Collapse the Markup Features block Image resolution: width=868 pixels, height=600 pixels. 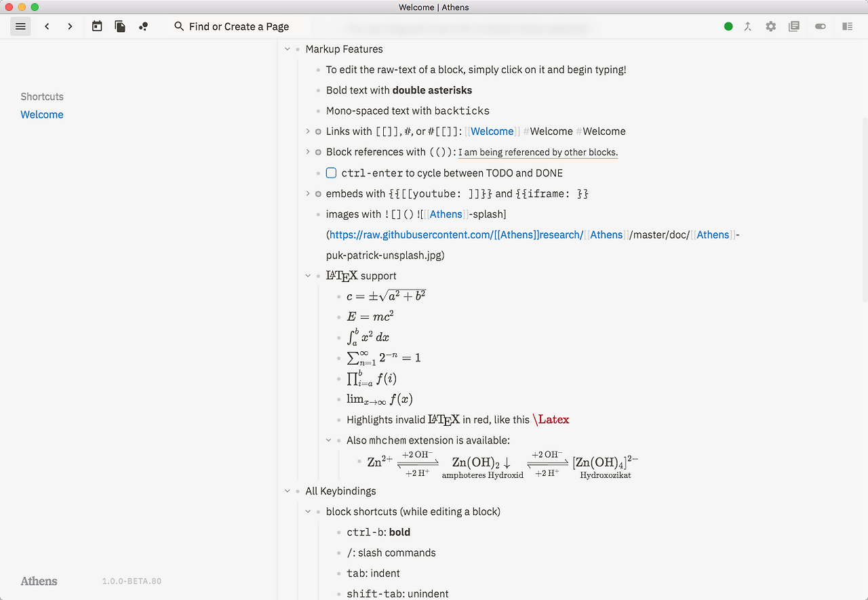(288, 49)
